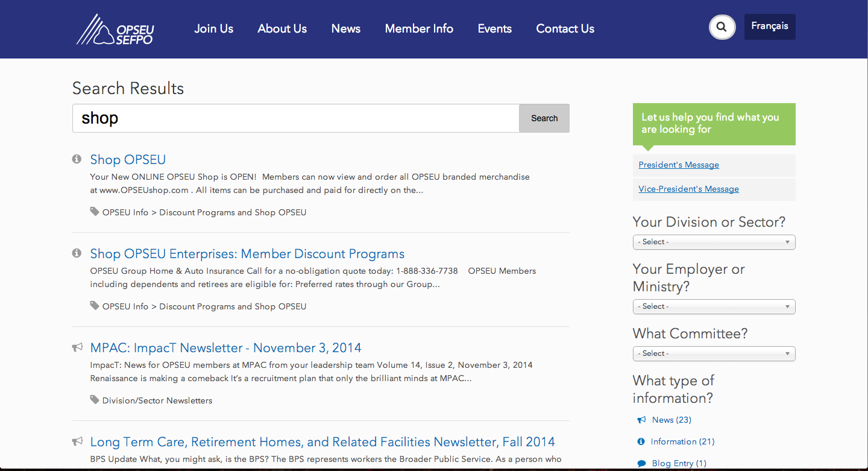Open President's Message link
This screenshot has height=471, width=868.
tap(679, 165)
